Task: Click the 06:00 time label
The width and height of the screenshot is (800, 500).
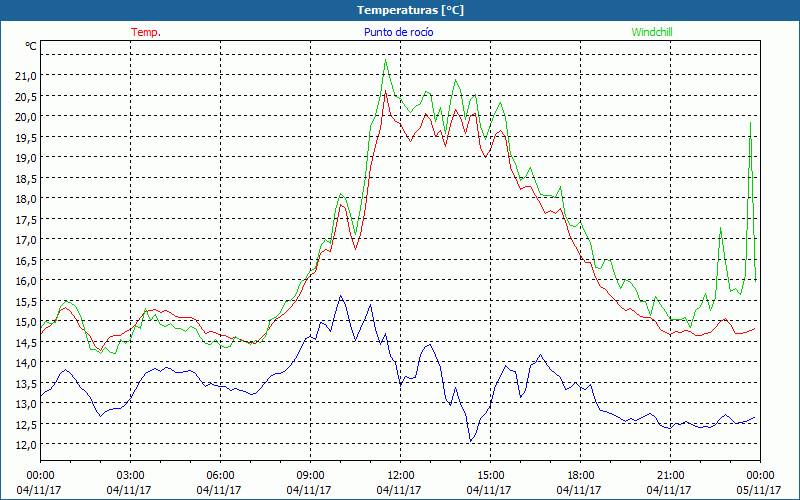Action: coord(220,474)
